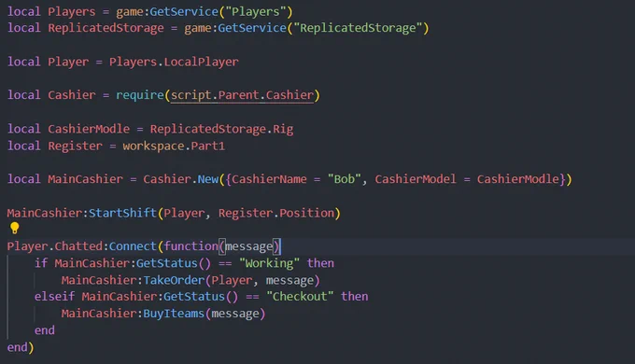635x364 pixels.
Task: Click the "elseif" keyword
Action: pos(55,297)
